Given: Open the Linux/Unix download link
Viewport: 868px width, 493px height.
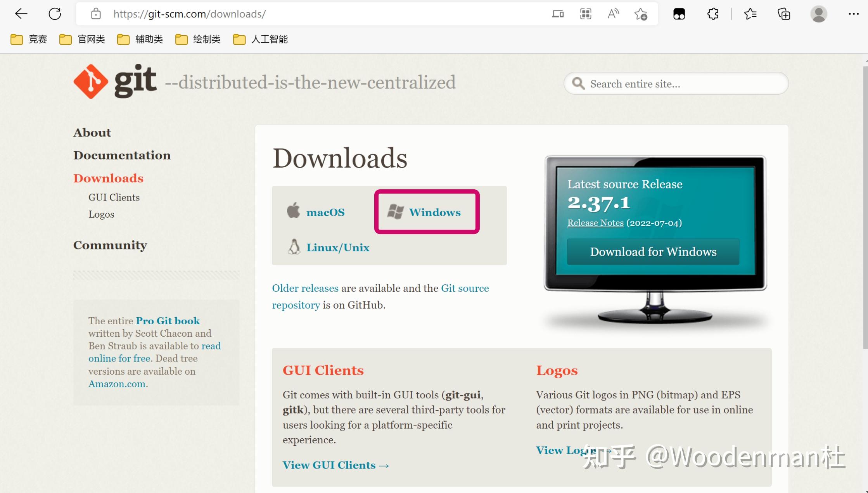Looking at the screenshot, I should coord(337,247).
